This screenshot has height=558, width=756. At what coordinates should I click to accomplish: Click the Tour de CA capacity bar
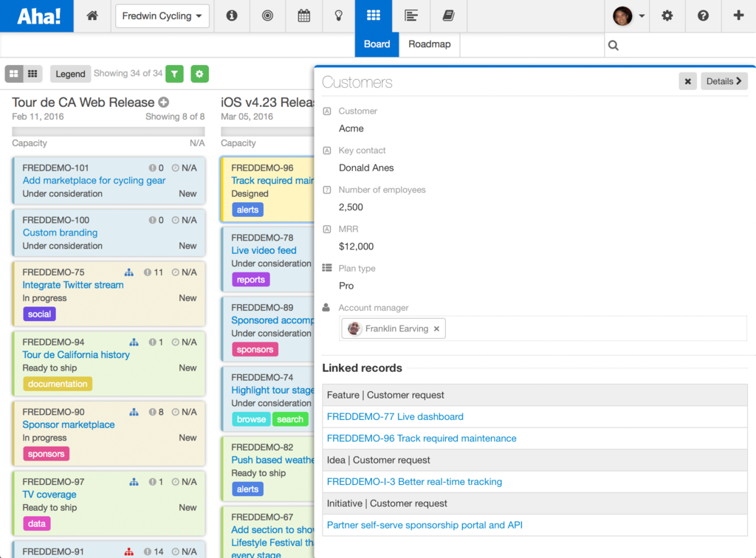[x=109, y=131]
